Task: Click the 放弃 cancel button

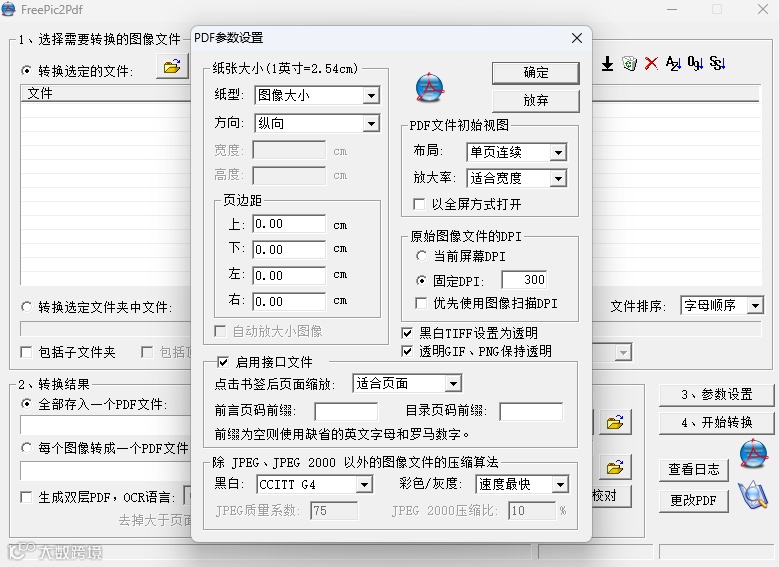Action: (x=536, y=101)
